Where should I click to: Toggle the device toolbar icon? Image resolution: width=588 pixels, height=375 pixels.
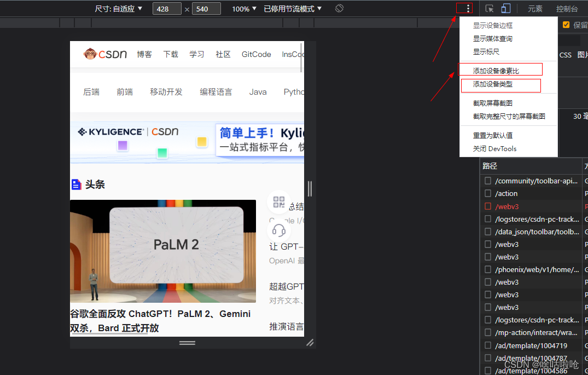point(506,9)
